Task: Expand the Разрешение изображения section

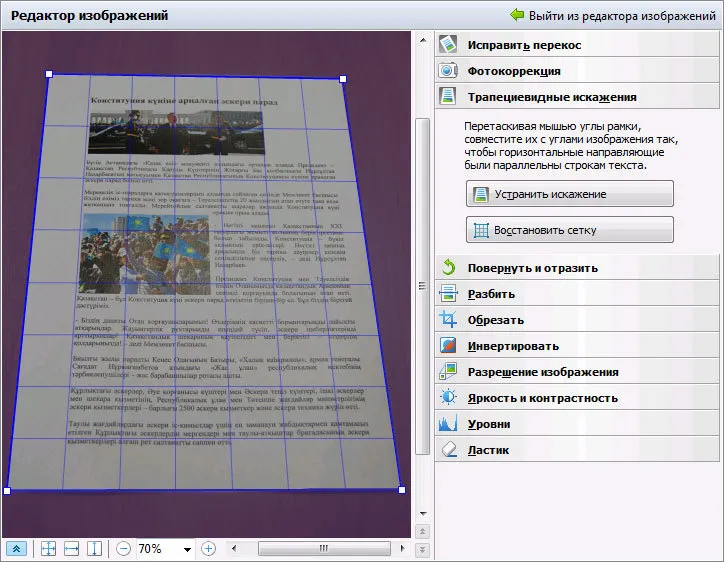Action: point(577,372)
